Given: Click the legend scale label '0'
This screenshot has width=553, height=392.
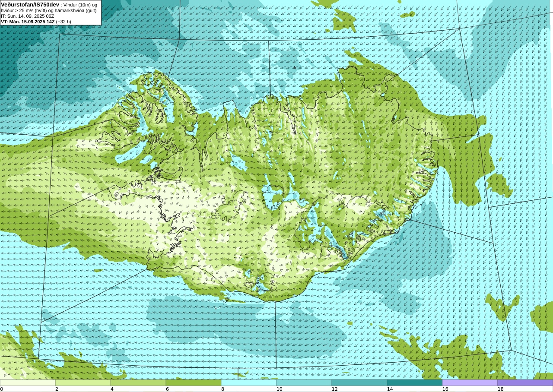Looking at the screenshot, I should pos(1,389).
